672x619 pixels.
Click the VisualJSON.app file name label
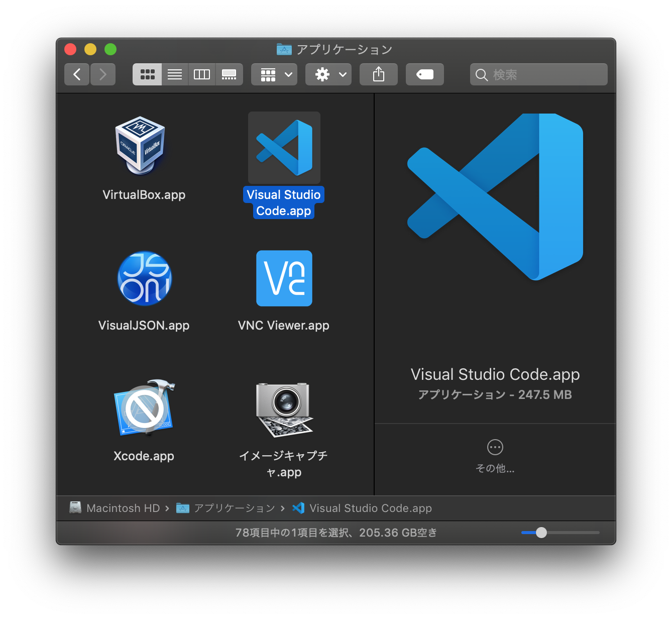click(x=144, y=326)
